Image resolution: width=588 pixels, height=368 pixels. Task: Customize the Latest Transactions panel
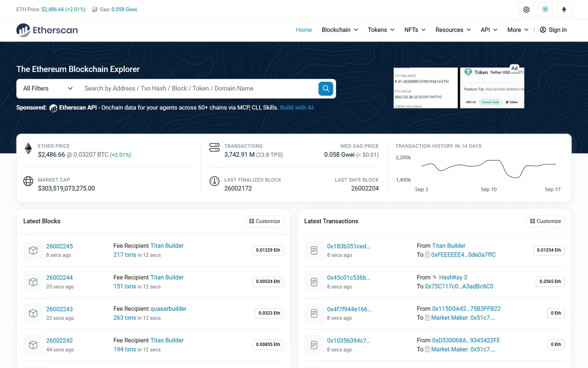546,221
